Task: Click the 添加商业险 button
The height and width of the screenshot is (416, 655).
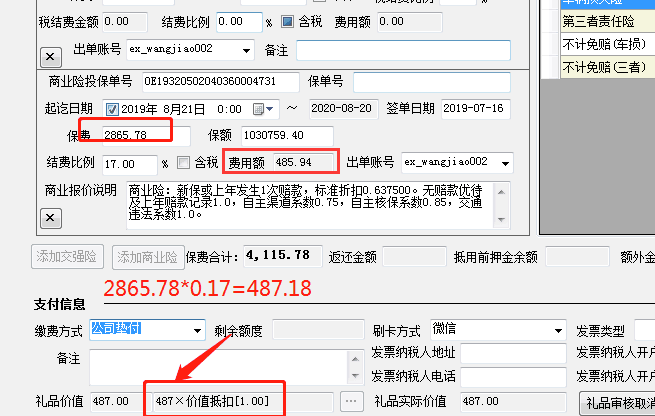Action: tap(148, 257)
